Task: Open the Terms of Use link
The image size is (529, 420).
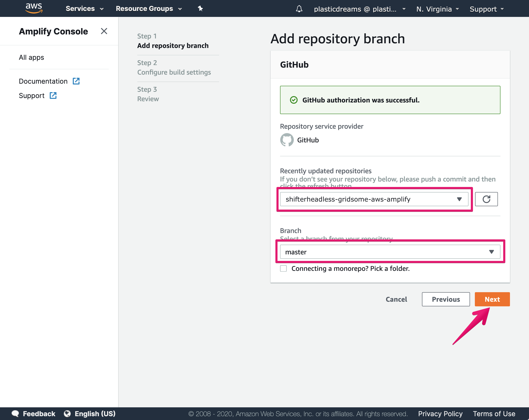Action: (x=494, y=414)
